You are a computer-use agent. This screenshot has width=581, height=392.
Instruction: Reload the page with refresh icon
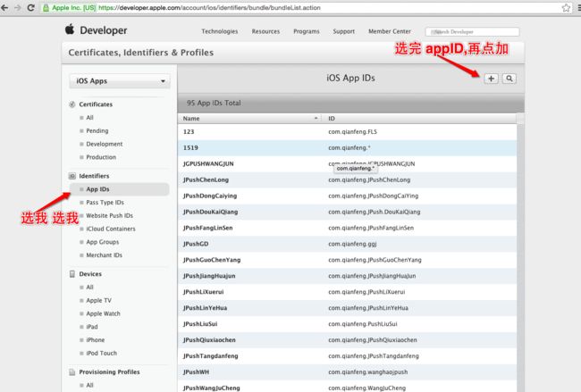[31, 8]
